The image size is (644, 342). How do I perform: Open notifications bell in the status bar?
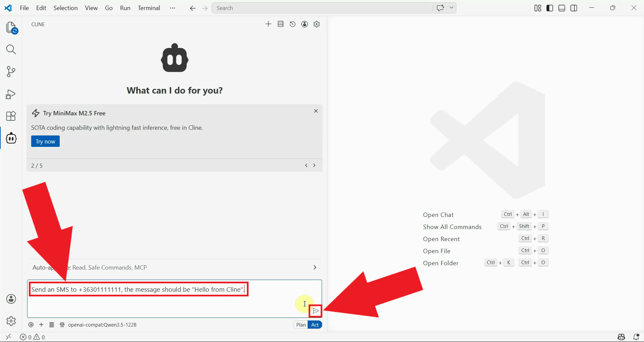636,337
